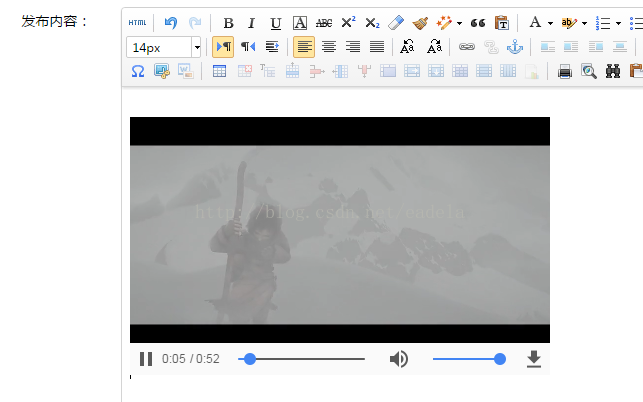Open auto typesetting options arrow

click(x=459, y=23)
